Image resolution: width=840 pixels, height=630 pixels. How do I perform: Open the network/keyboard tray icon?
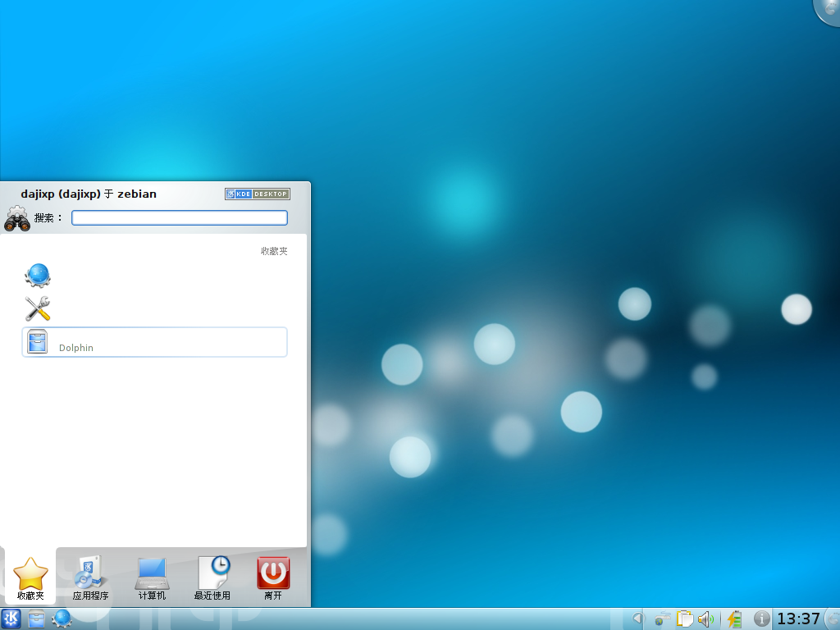point(662,619)
